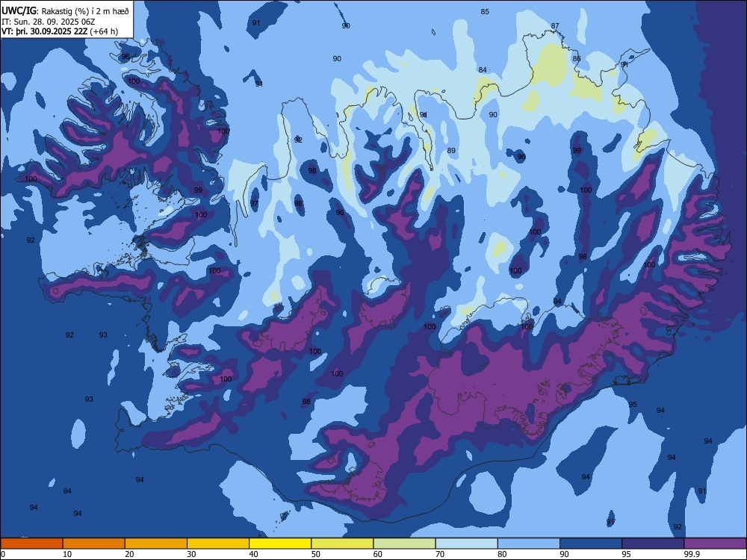Screen dimensions: 747x560
Task: Click the 87 value near northeast coast
Action: tap(555, 25)
